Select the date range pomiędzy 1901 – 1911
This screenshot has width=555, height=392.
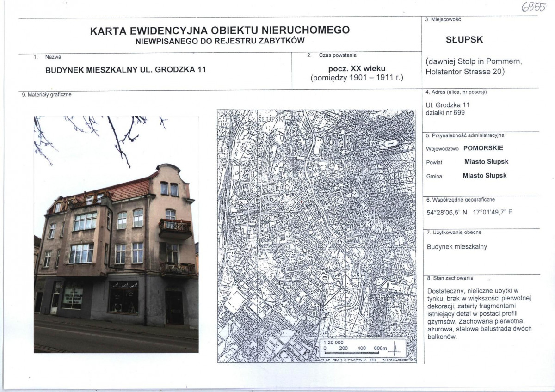pyautogui.click(x=358, y=78)
